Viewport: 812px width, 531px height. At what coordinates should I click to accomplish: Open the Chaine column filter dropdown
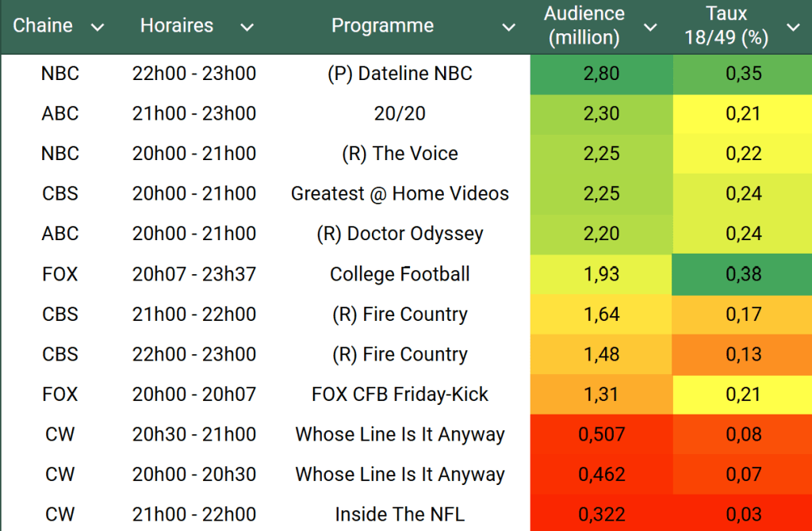coord(98,28)
